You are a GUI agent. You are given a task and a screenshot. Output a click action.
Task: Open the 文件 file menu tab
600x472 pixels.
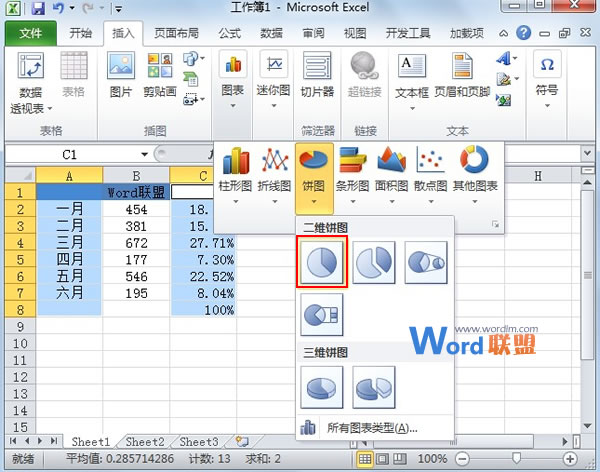coord(31,32)
